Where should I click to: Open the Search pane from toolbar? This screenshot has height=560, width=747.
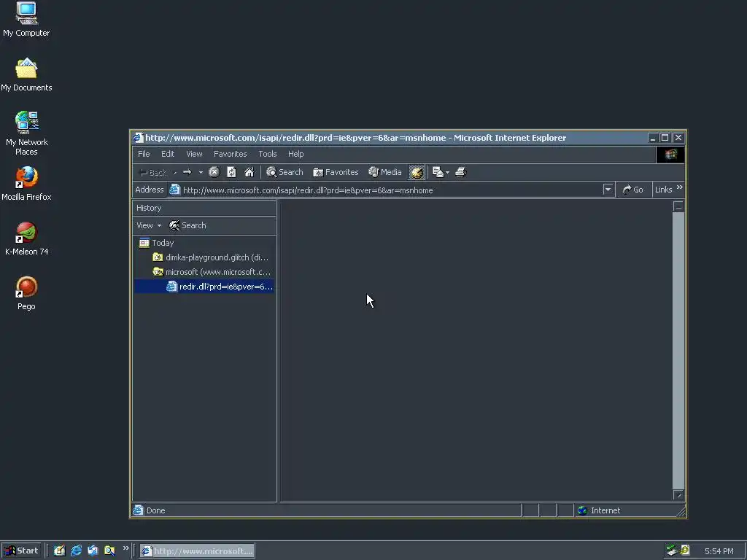[285, 172]
